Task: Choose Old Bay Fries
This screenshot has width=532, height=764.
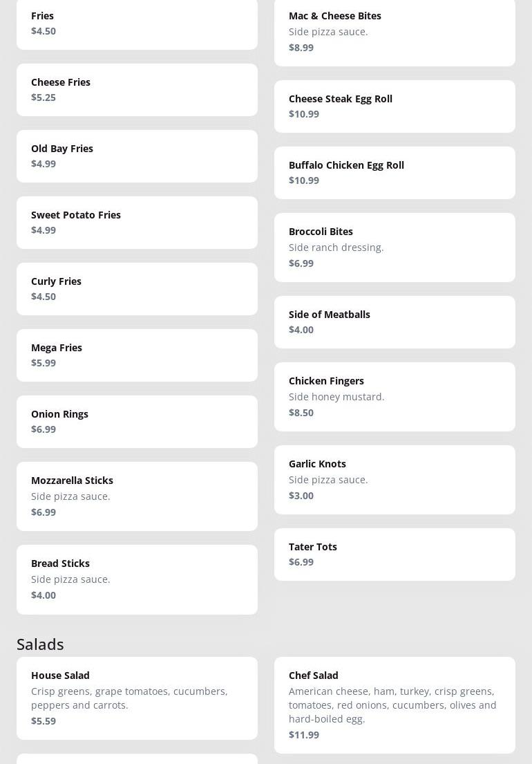Action: point(137,156)
